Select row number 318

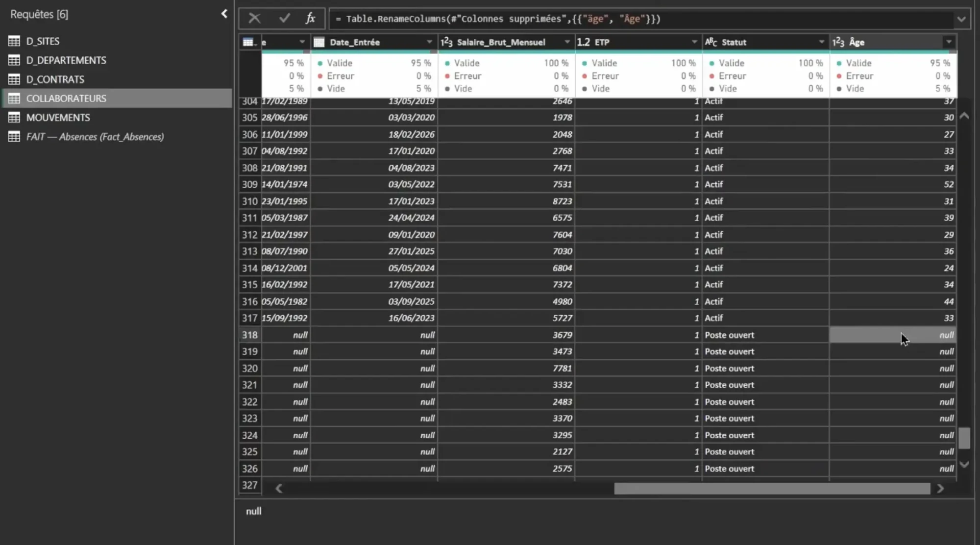(249, 335)
